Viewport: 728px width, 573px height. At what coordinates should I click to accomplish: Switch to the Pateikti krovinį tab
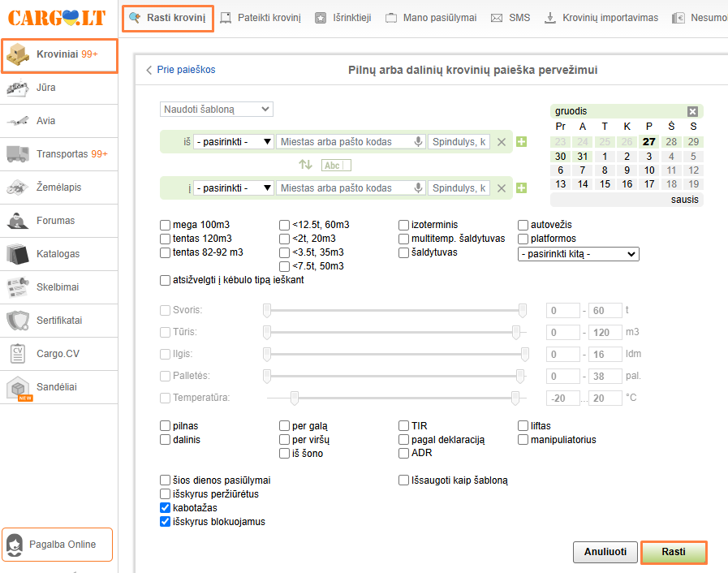(x=261, y=17)
